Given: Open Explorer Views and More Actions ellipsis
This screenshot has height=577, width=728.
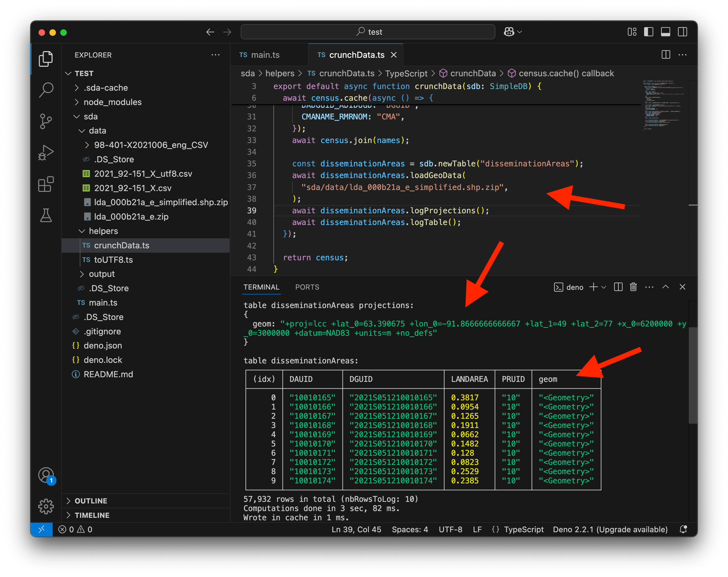Looking at the screenshot, I should pos(216,55).
